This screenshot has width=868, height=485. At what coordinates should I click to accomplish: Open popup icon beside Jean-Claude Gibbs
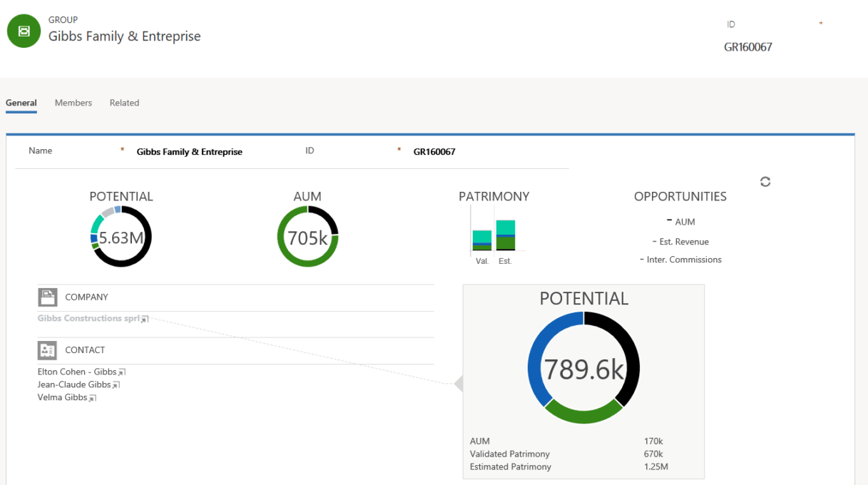[116, 385]
